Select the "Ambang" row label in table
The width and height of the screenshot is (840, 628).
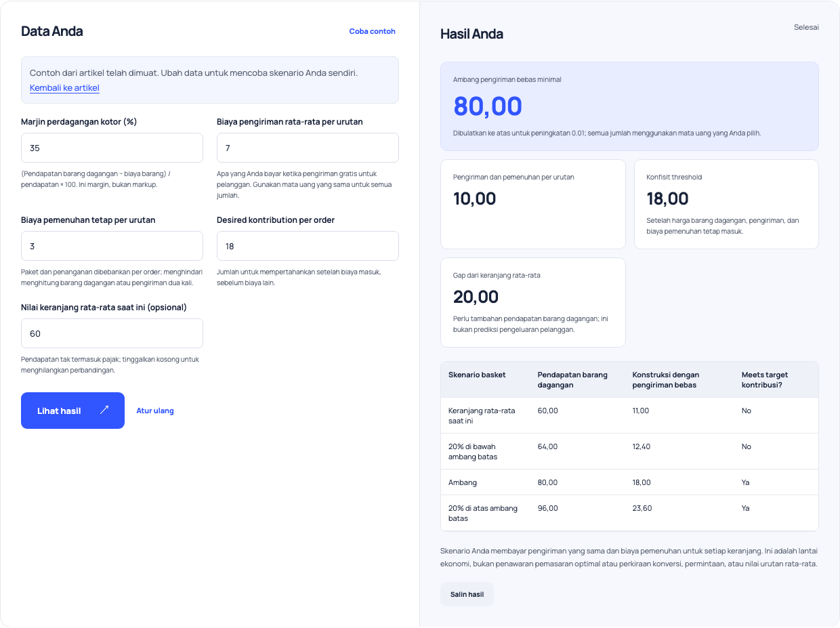coord(463,482)
